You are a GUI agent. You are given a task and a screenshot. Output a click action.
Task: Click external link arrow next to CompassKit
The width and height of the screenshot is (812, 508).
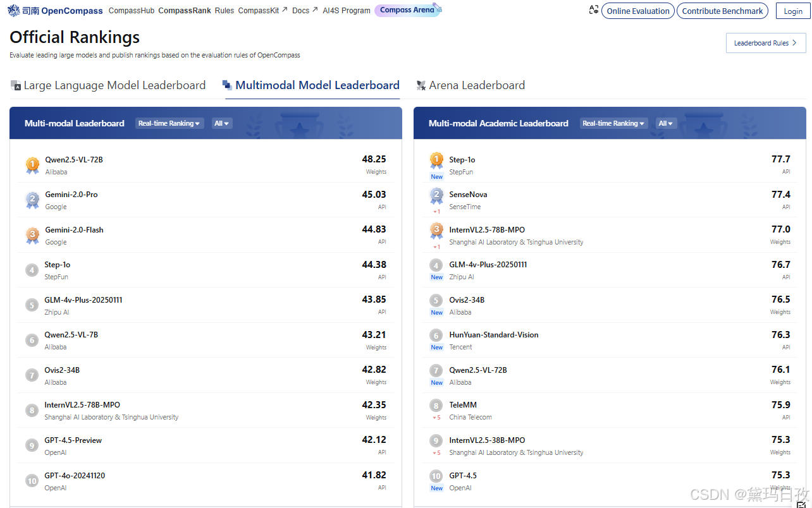285,9
